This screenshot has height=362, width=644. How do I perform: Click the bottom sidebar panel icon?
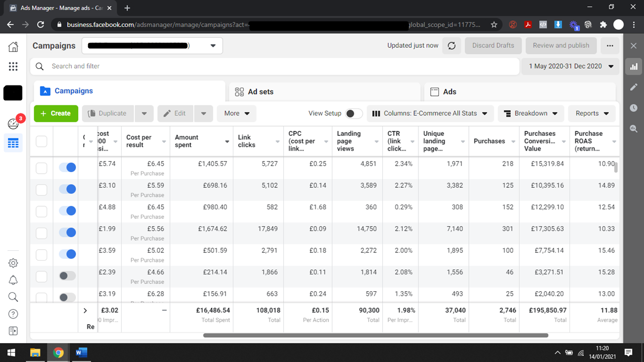pyautogui.click(x=13, y=331)
